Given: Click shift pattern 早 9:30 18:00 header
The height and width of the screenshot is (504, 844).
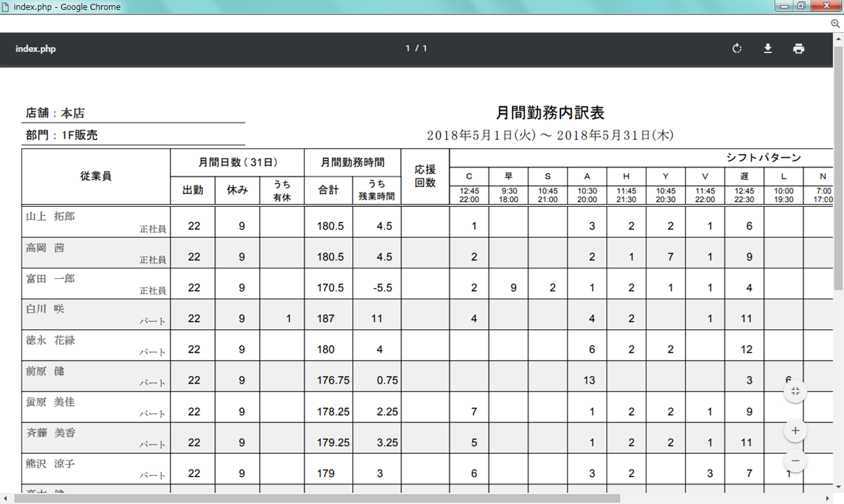Looking at the screenshot, I should [508, 187].
